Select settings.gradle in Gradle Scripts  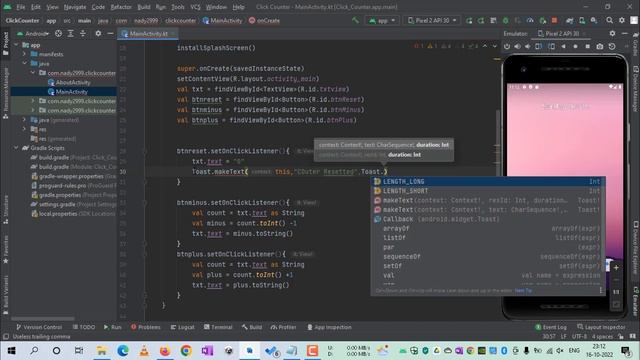point(74,204)
